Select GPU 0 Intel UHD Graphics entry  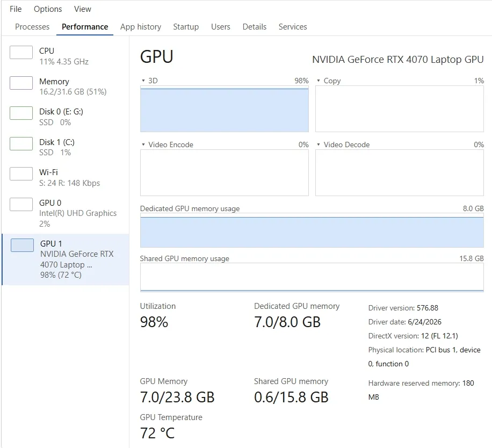[x=66, y=213]
